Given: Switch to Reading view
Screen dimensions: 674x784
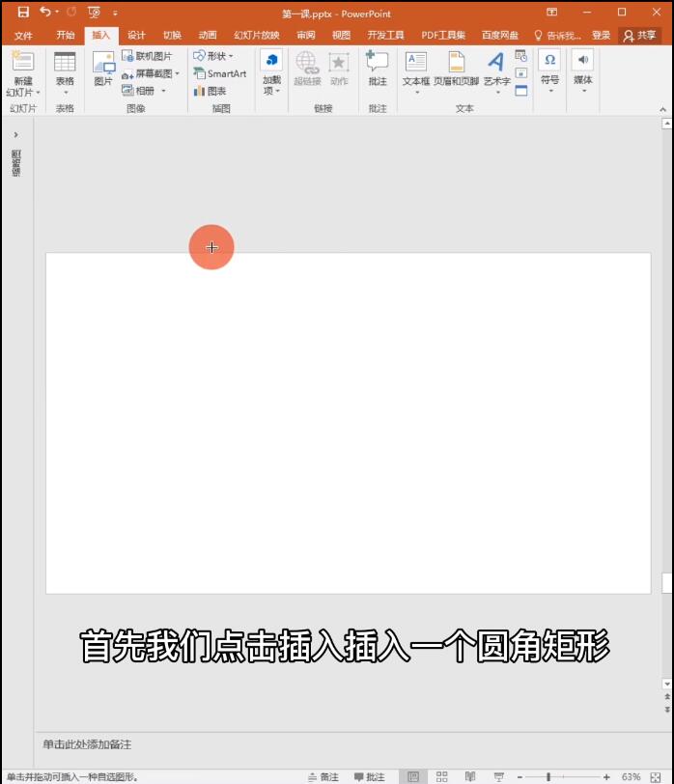Looking at the screenshot, I should click(470, 776).
